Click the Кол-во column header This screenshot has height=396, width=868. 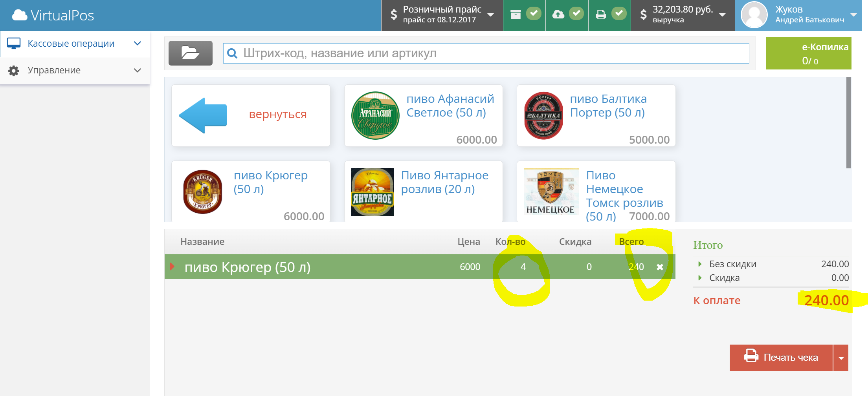click(510, 242)
